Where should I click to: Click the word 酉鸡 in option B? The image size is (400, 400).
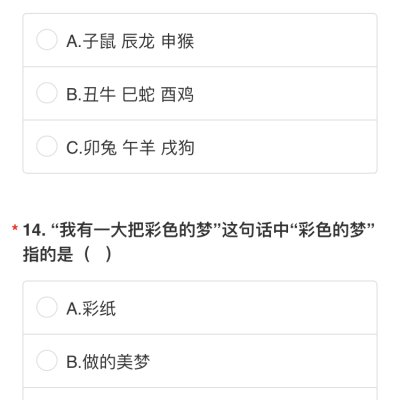tap(177, 95)
